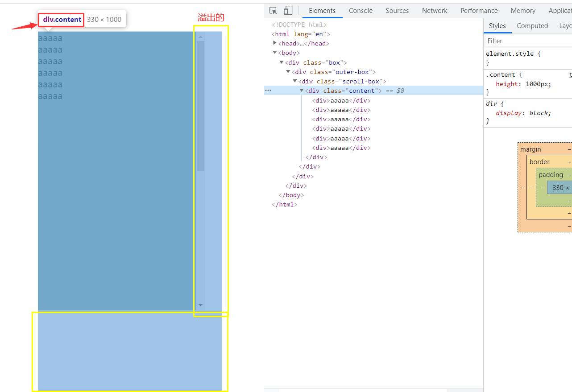Expand the head element node

tap(275, 43)
